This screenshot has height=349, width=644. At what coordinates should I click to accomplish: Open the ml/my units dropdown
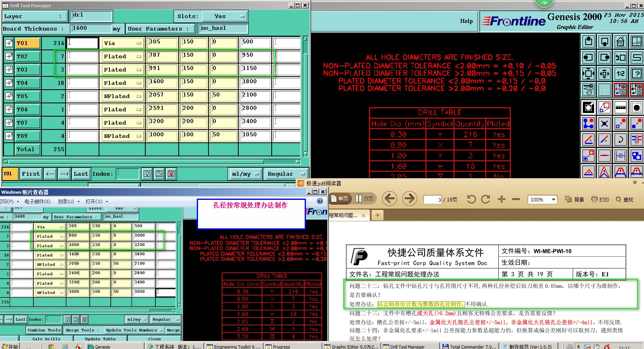pos(245,174)
